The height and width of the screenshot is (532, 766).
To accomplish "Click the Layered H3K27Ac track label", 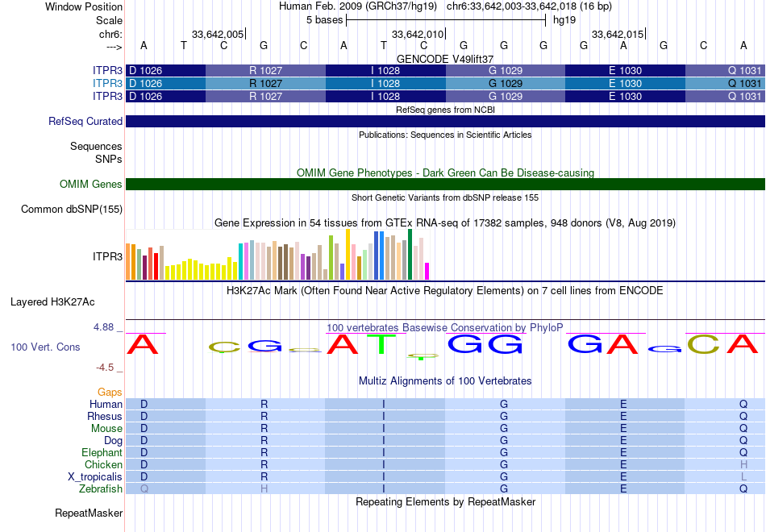I will [52, 302].
